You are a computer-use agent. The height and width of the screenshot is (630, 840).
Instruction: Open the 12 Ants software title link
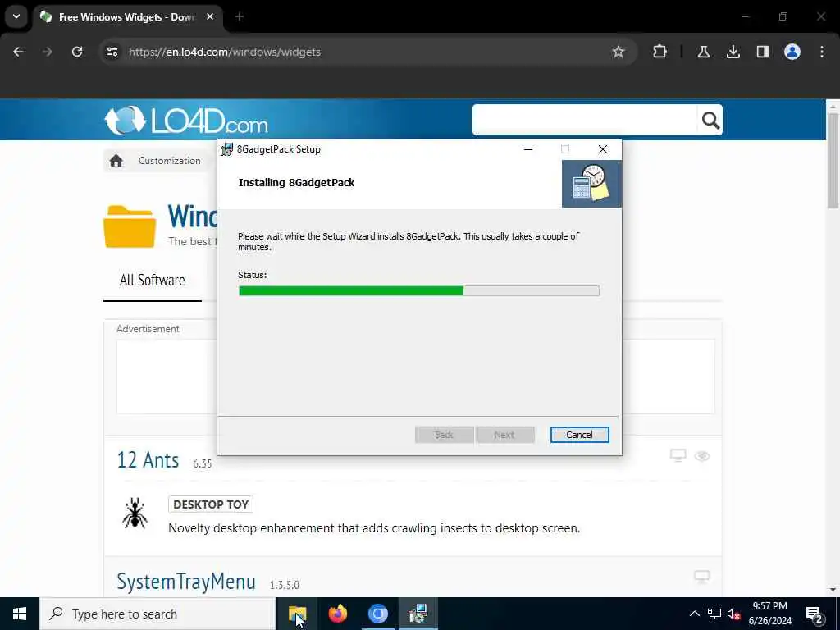(x=148, y=460)
